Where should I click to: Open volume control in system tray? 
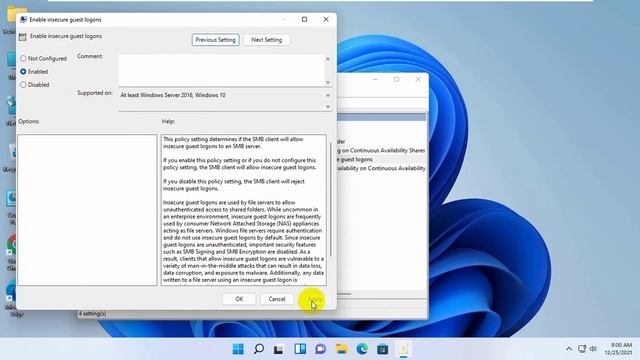click(x=593, y=349)
